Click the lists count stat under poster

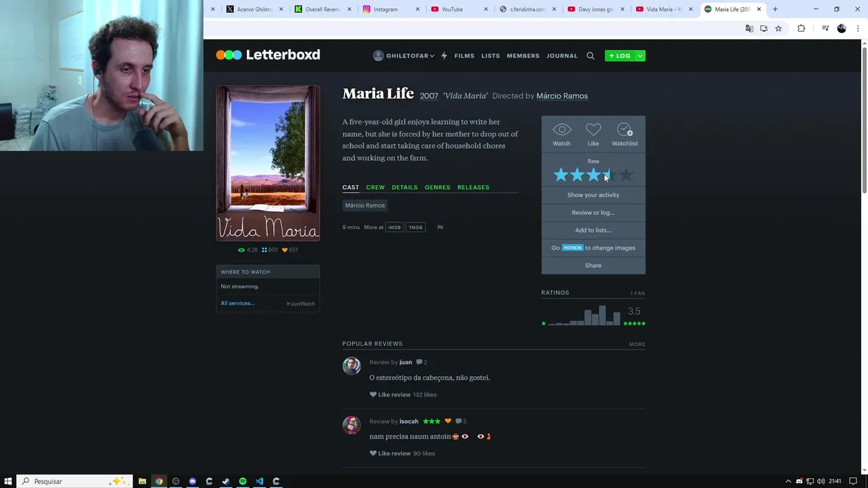tap(270, 250)
